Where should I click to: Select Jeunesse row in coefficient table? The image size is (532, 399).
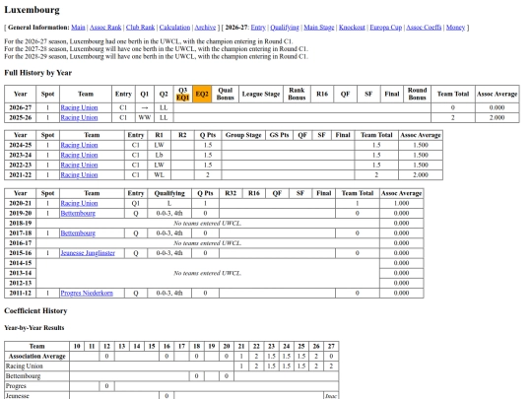[x=171, y=395]
